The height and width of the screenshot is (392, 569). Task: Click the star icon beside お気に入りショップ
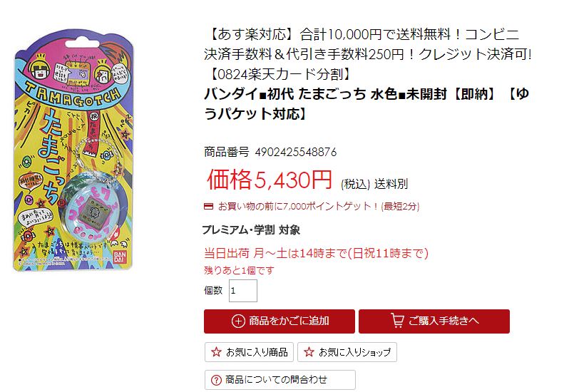click(x=309, y=352)
